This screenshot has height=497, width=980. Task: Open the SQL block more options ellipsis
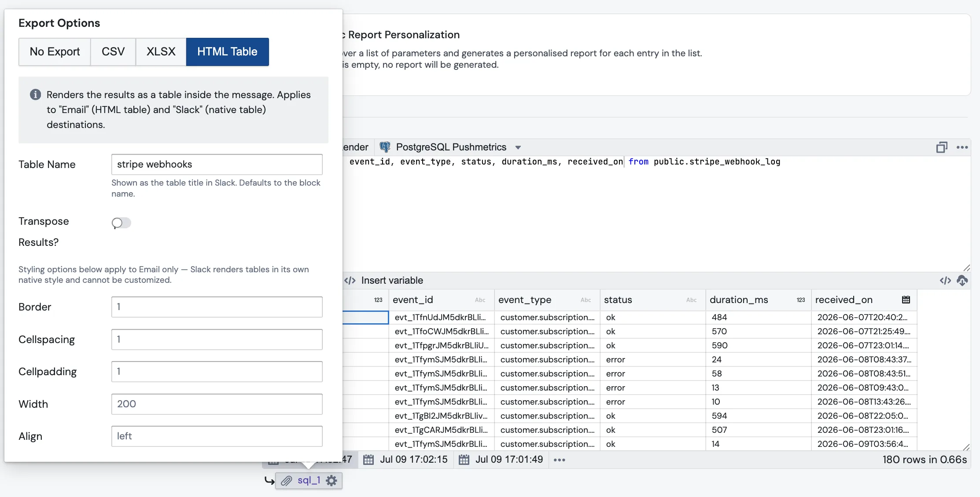coord(962,147)
